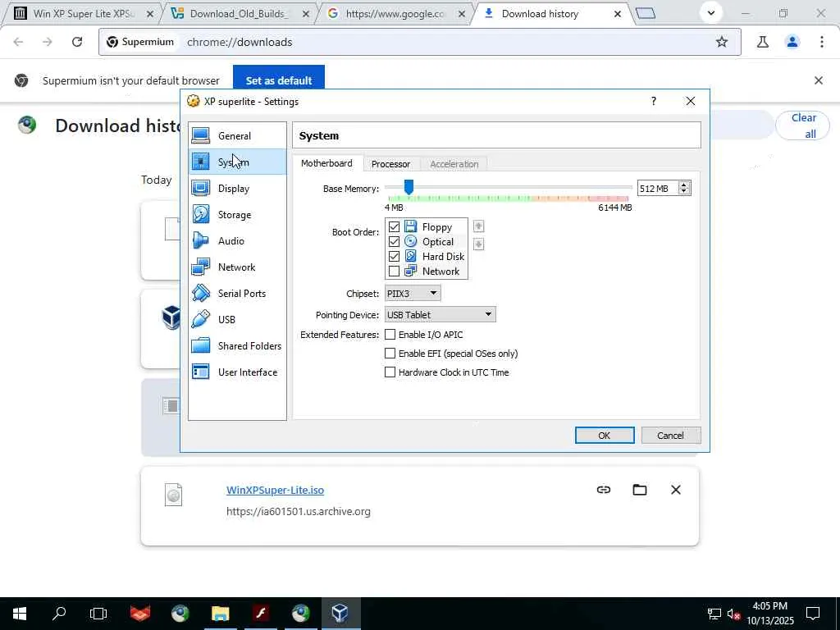Viewport: 840px width, 630px height.
Task: Open Windows Start menu
Action: [20, 613]
